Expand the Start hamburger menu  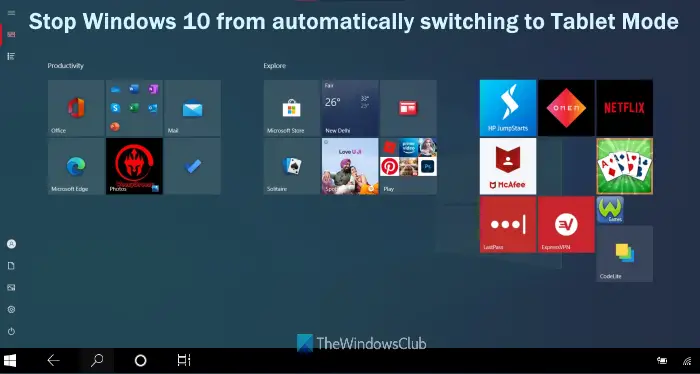pyautogui.click(x=11, y=13)
